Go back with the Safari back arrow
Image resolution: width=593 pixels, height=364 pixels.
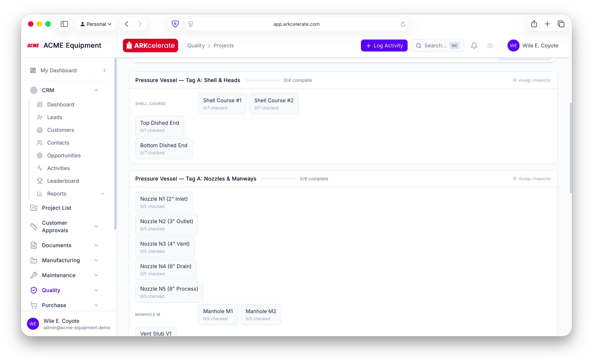127,24
